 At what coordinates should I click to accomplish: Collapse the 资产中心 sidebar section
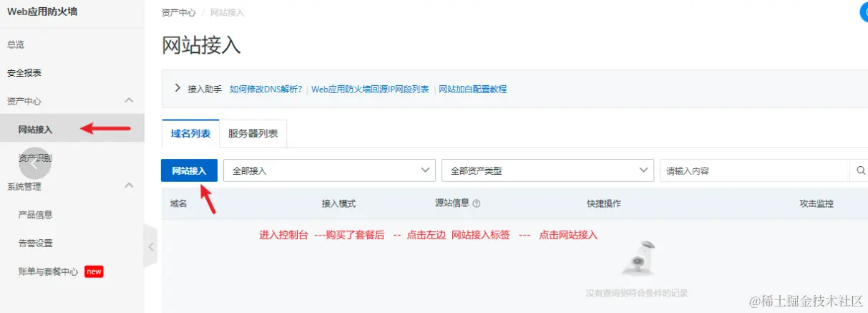coord(129,100)
